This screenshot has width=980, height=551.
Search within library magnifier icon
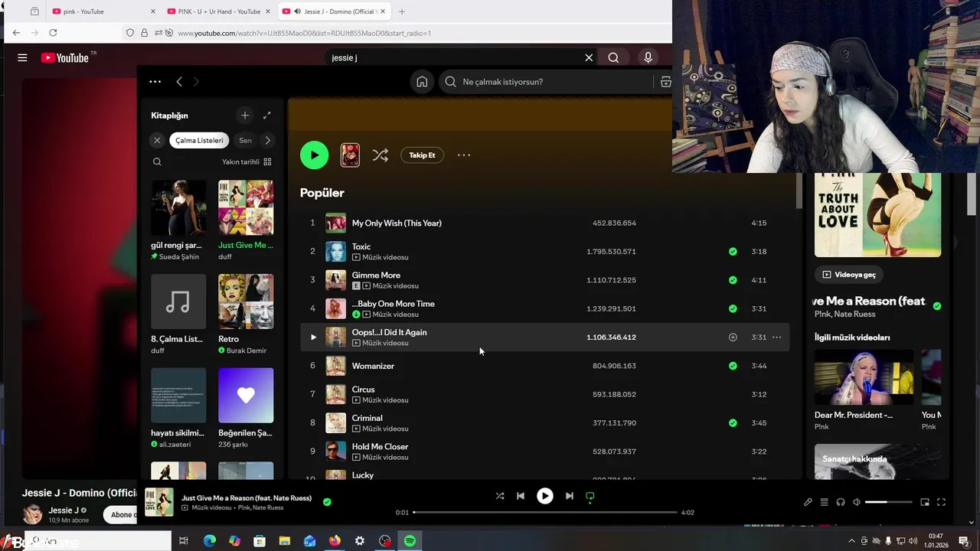click(x=157, y=161)
